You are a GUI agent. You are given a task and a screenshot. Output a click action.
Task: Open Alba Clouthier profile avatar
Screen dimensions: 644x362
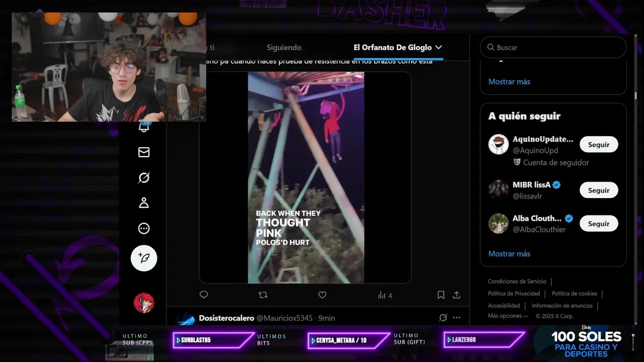499,223
